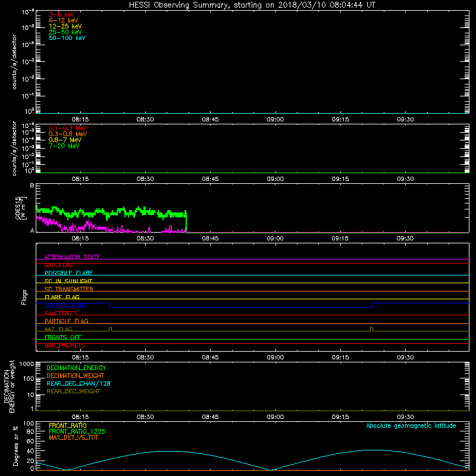Click the REAR_DEC_CHAN/128 legend text
The image size is (476, 476).
pos(79,383)
